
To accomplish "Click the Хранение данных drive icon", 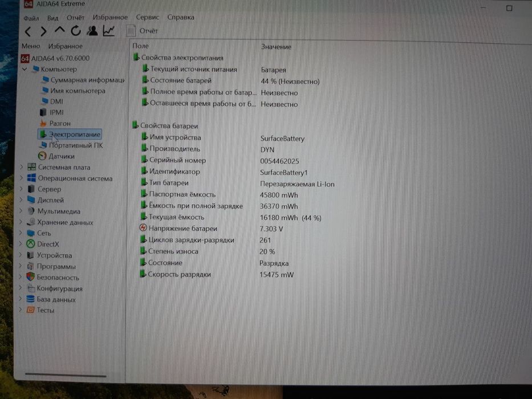I will [x=31, y=222].
